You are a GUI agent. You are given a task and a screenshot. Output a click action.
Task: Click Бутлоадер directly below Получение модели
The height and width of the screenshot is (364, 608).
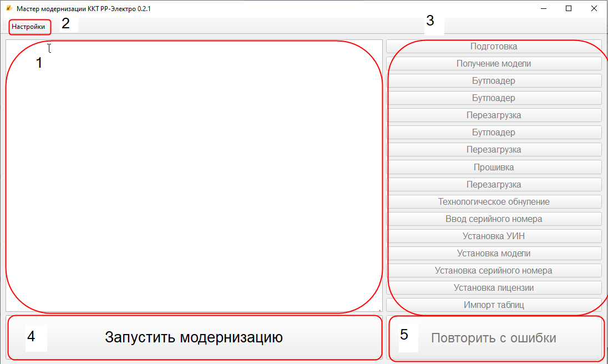[494, 81]
